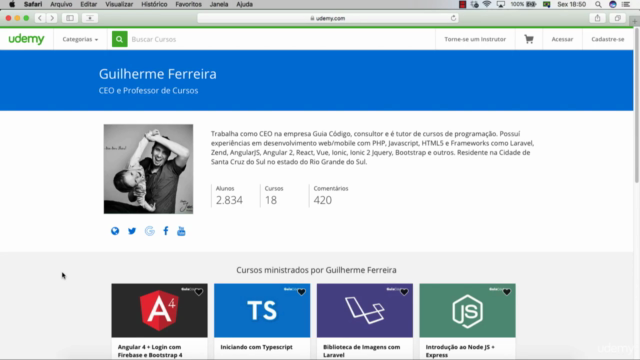Open the Favoritos menu
This screenshot has width=640, height=360.
click(x=189, y=4)
